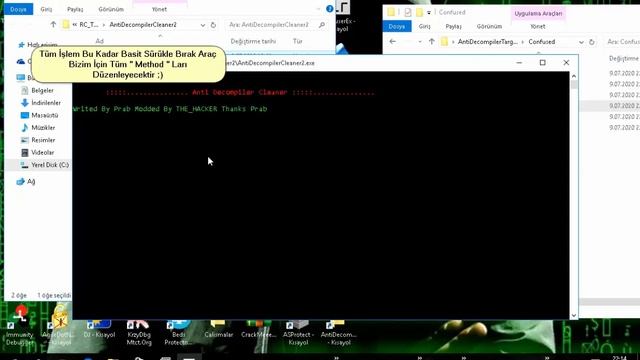Click İndirilenler download arrow icon
640x360 pixels.
(24, 103)
